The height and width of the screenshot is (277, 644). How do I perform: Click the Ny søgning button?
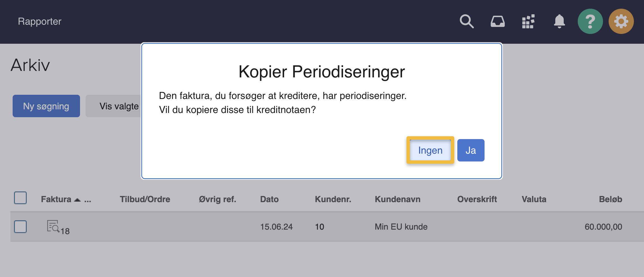46,106
